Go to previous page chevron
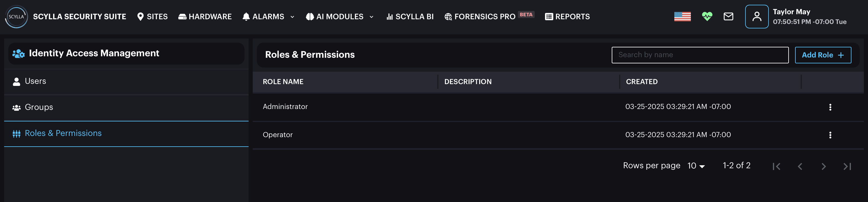The width and height of the screenshot is (868, 202). coord(800,166)
